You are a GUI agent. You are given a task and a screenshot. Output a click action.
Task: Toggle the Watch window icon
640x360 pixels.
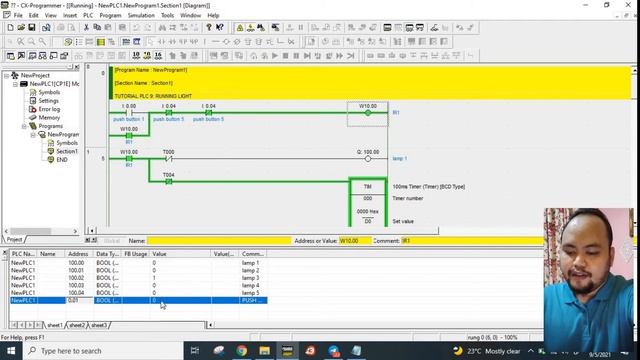pyautogui.click(x=32, y=56)
